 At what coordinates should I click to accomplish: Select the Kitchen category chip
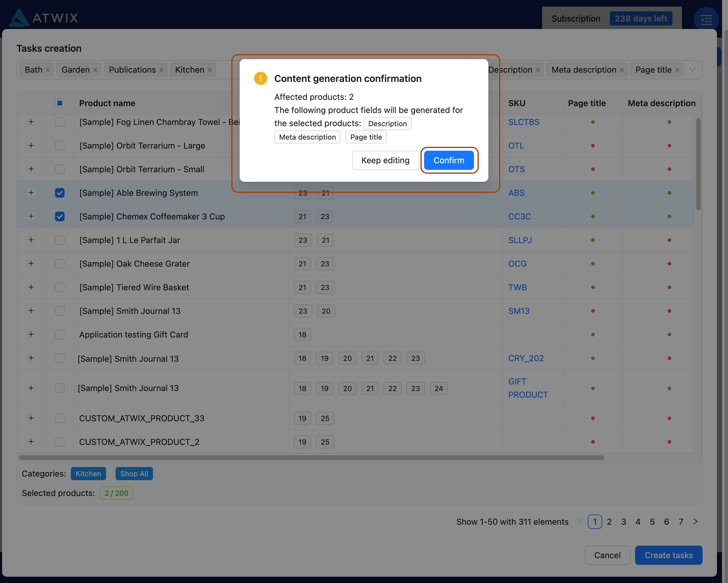pos(88,474)
